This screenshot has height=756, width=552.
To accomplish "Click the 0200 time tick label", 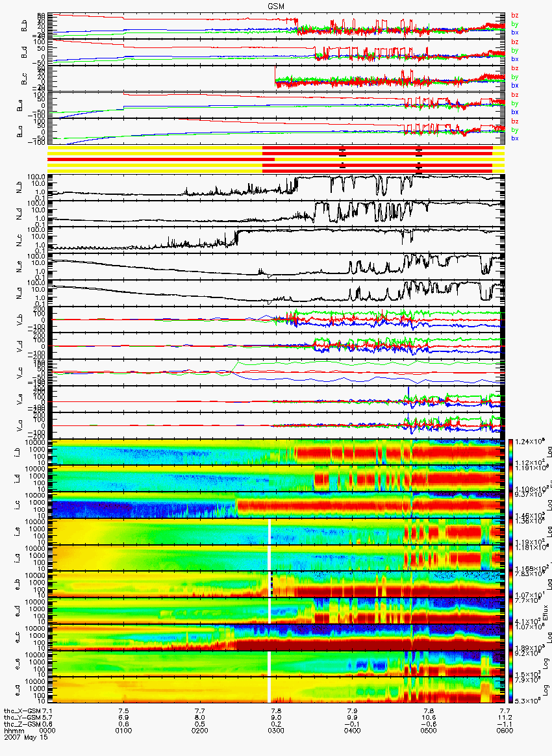I will 199,731.
